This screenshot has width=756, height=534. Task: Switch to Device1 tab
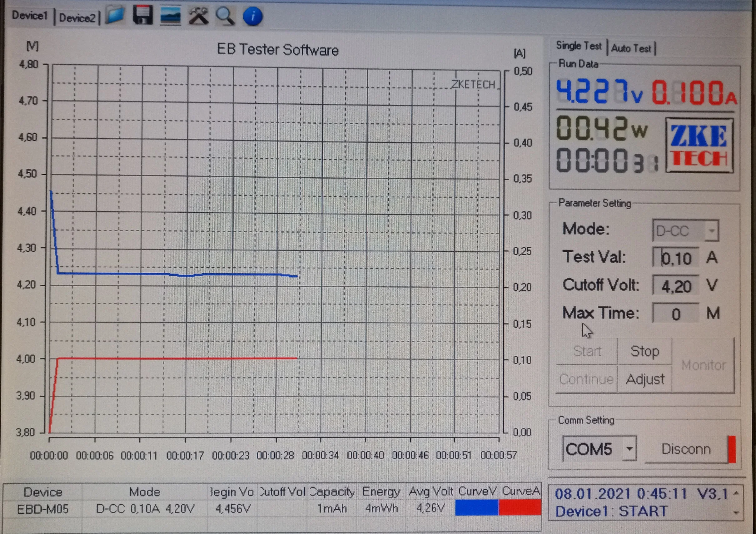(x=30, y=16)
